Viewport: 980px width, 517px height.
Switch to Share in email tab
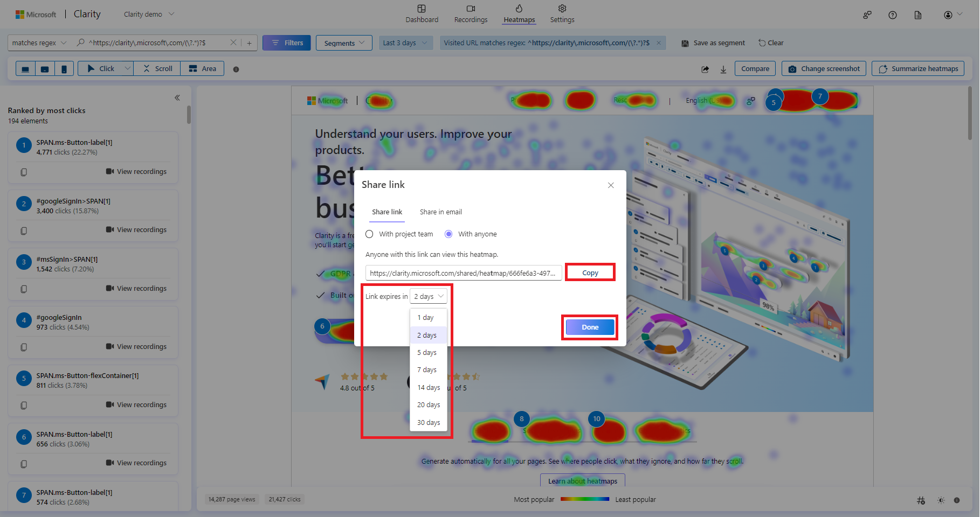coord(441,212)
